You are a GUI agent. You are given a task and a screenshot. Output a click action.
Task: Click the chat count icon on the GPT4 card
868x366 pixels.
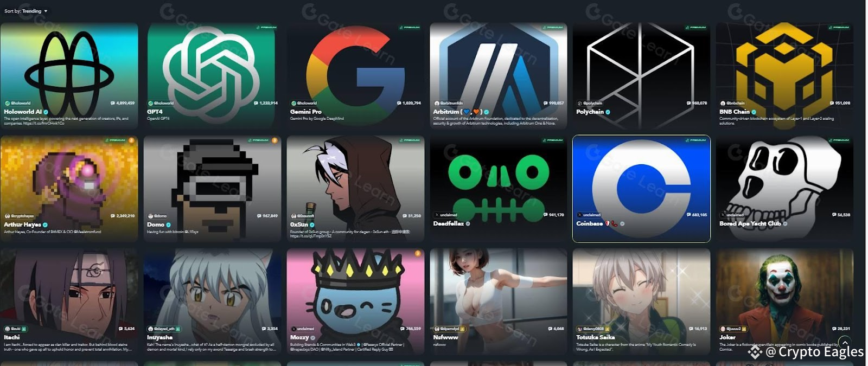pos(256,103)
